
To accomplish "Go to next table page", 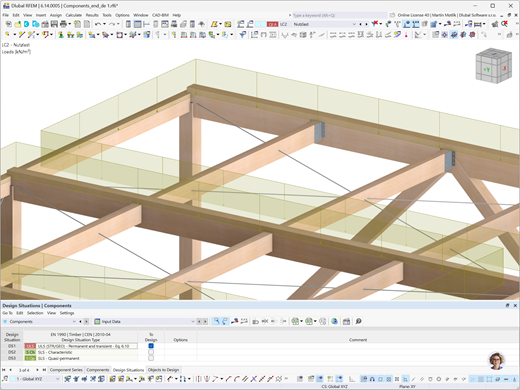I will point(37,370).
